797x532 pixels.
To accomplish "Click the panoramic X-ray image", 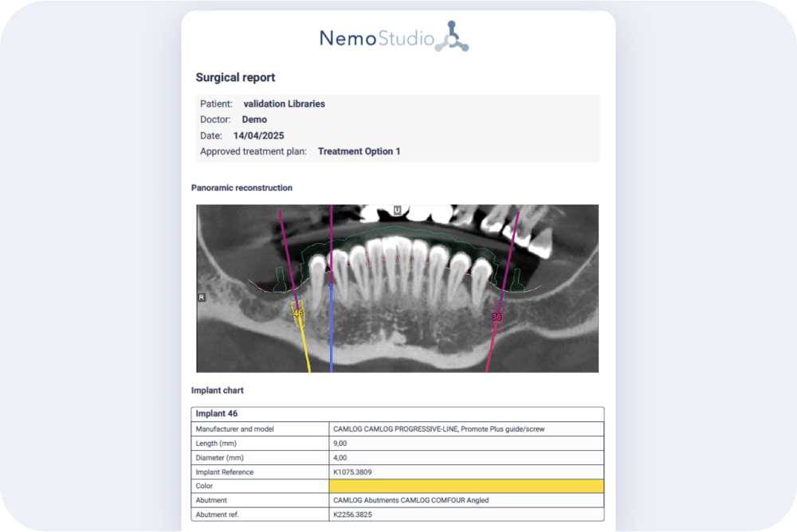I will (x=398, y=288).
